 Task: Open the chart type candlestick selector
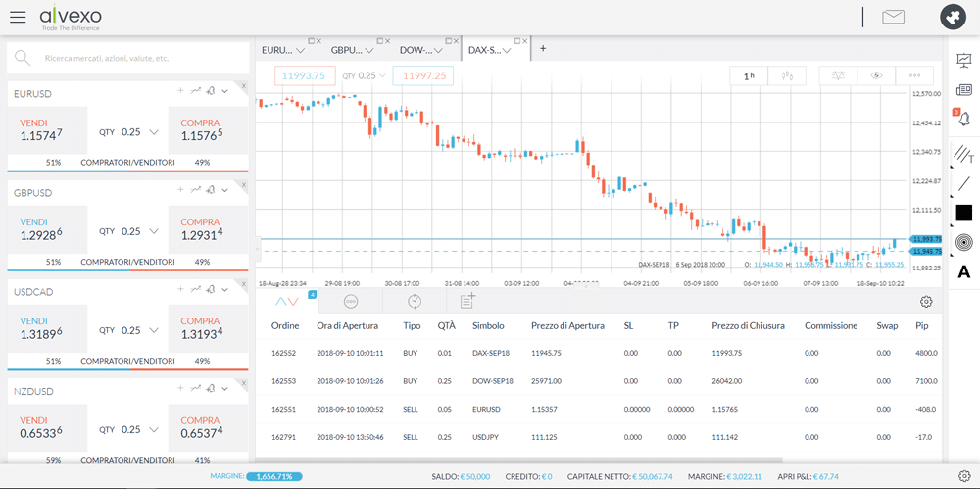coord(787,75)
